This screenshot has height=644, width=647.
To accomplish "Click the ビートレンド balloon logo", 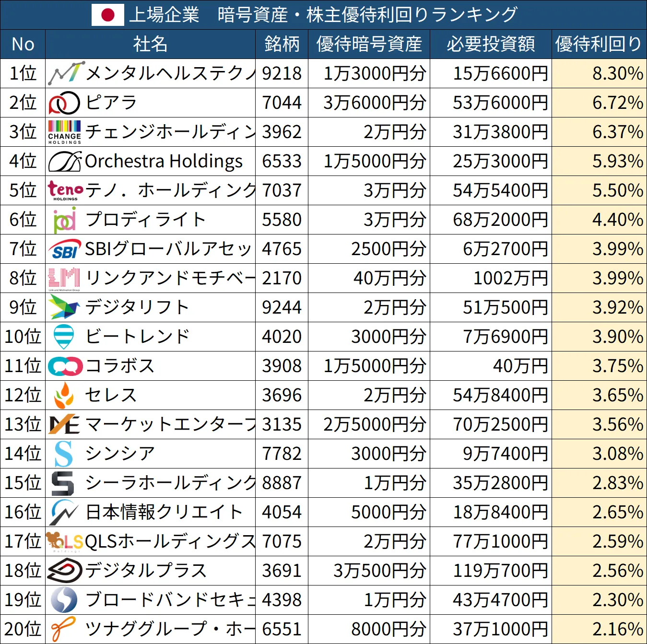I will 63,337.
